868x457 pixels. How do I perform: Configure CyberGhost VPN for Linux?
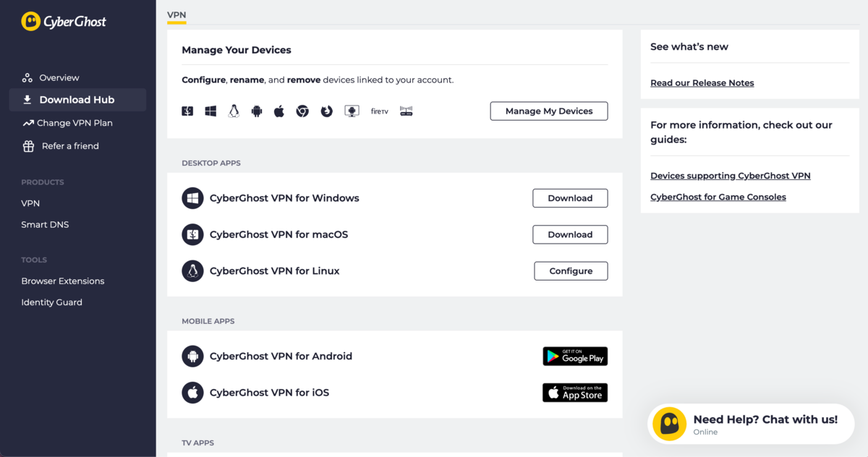point(571,271)
